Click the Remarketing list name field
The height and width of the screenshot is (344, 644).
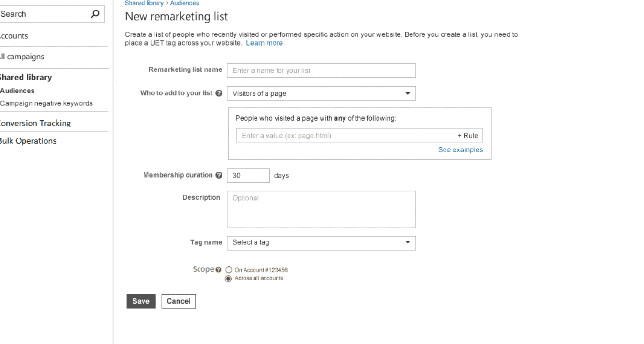(321, 70)
